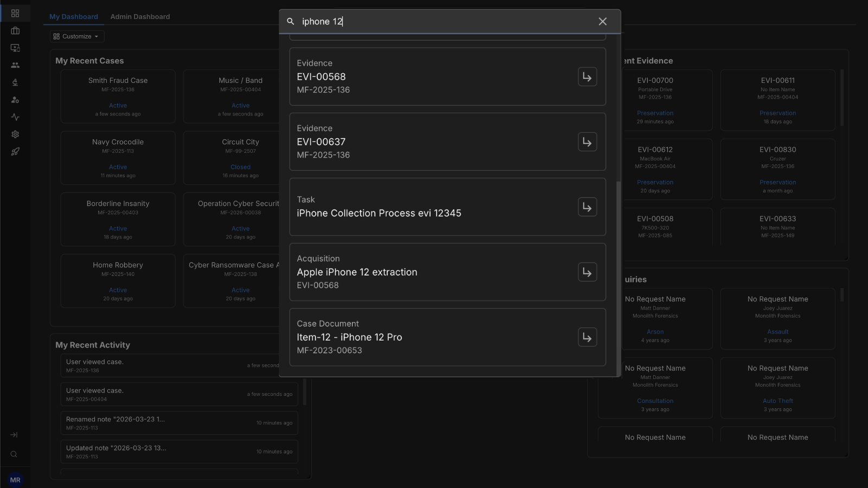Select the Evidence EVI-00637 search result
The height and width of the screenshot is (488, 868).
[x=448, y=142]
